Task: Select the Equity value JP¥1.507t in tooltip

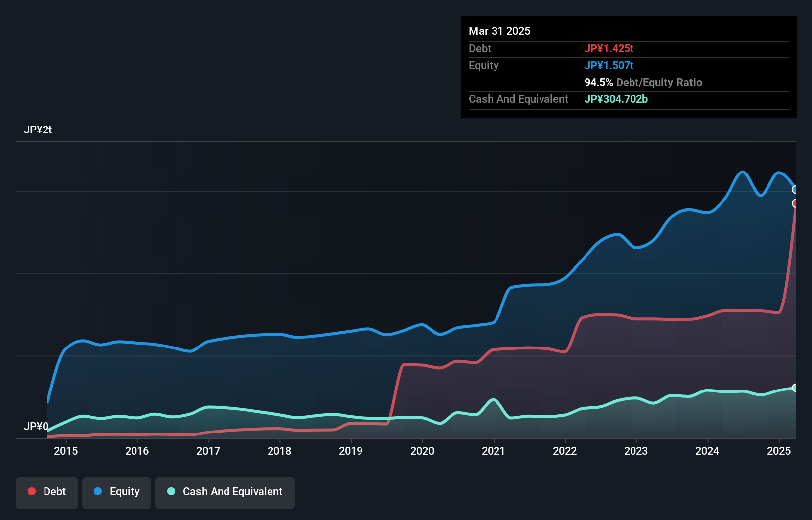Action: click(x=609, y=66)
